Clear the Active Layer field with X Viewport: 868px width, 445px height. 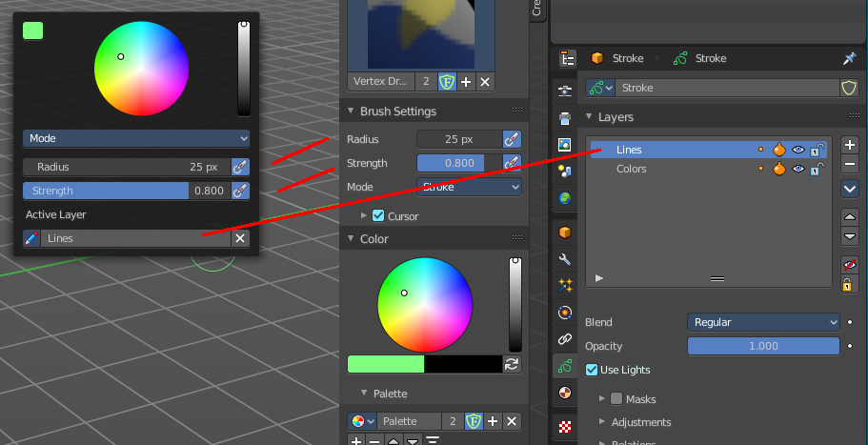[x=240, y=238]
